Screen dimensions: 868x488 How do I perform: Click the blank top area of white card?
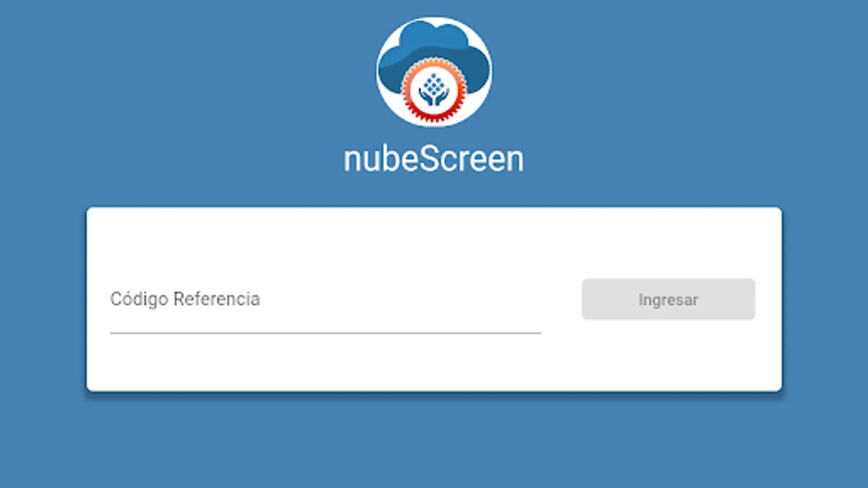434,239
